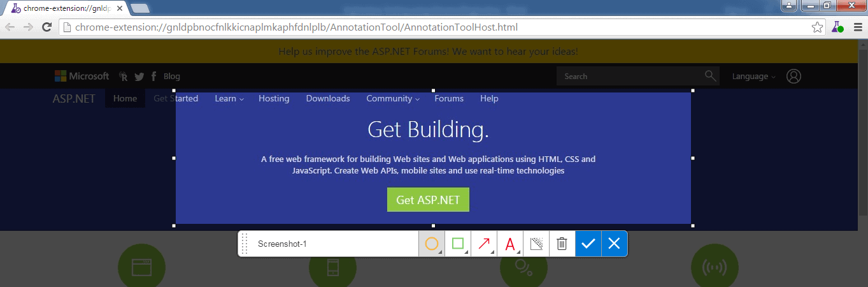The width and height of the screenshot is (868, 287).
Task: Open the Forums nav item
Action: [x=449, y=98]
